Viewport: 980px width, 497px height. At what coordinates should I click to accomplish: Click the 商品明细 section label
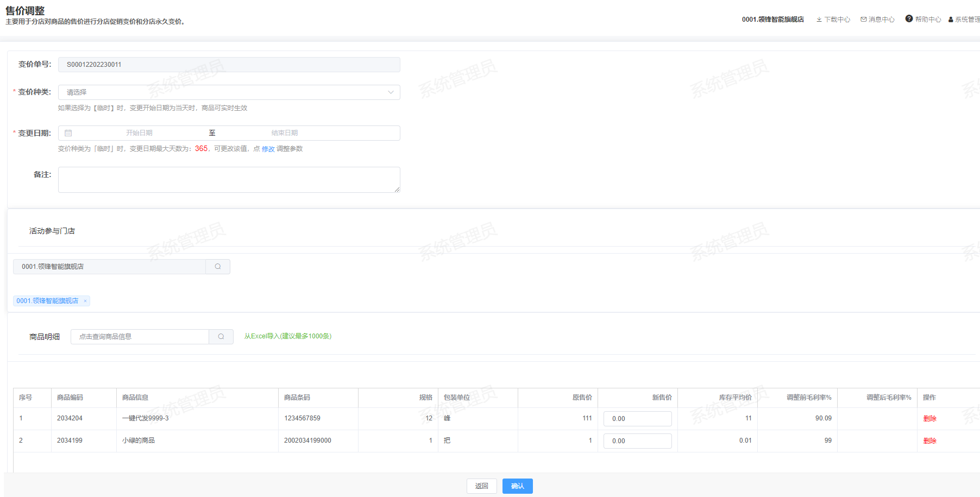click(45, 337)
